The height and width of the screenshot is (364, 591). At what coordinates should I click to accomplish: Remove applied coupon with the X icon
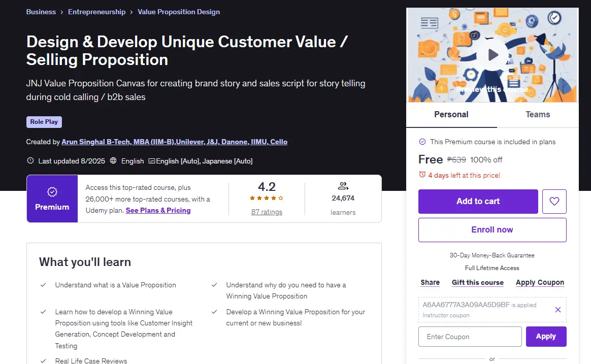pyautogui.click(x=558, y=309)
